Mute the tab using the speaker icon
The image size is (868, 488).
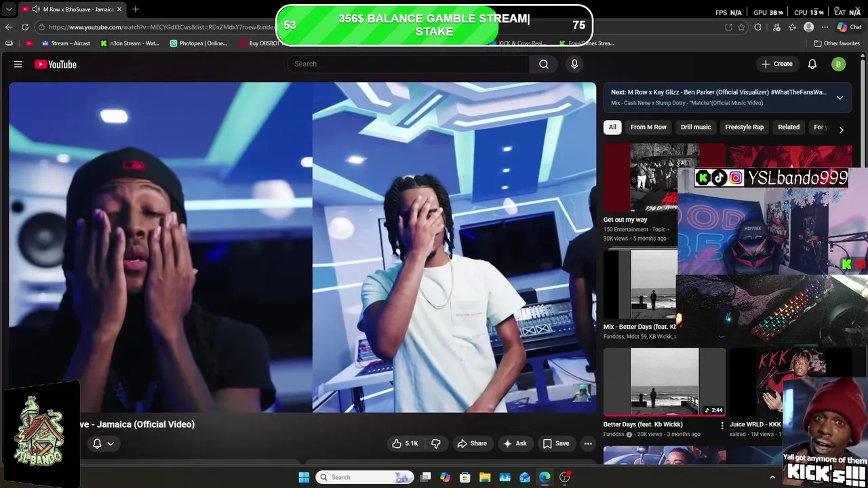pyautogui.click(x=35, y=9)
